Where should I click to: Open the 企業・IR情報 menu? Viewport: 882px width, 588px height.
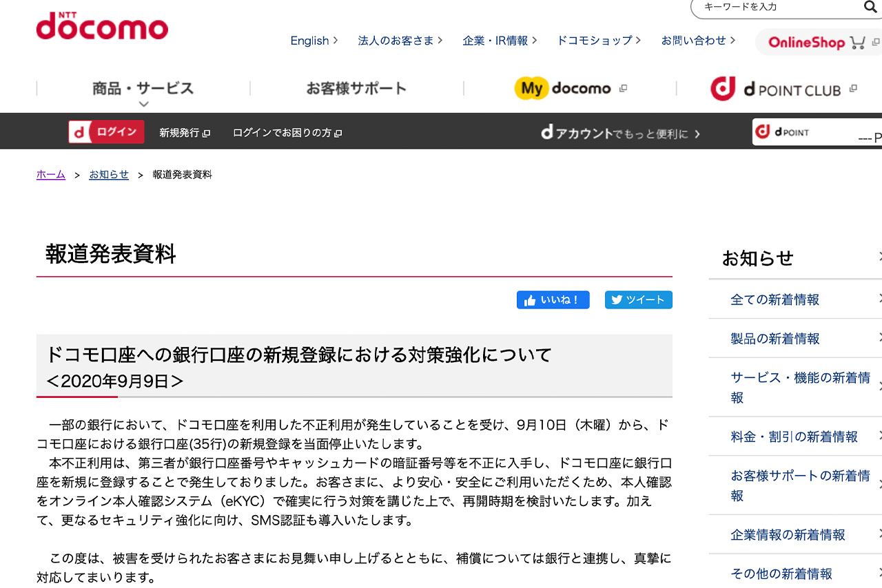pos(497,41)
